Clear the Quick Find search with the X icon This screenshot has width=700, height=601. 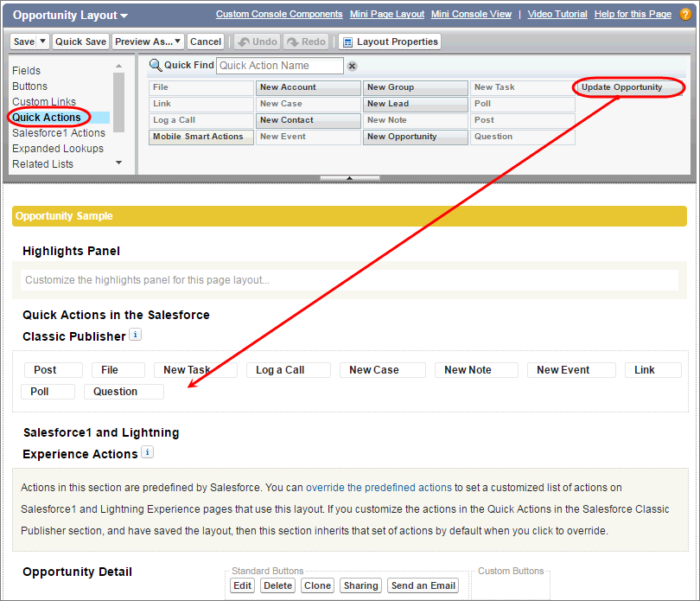352,67
